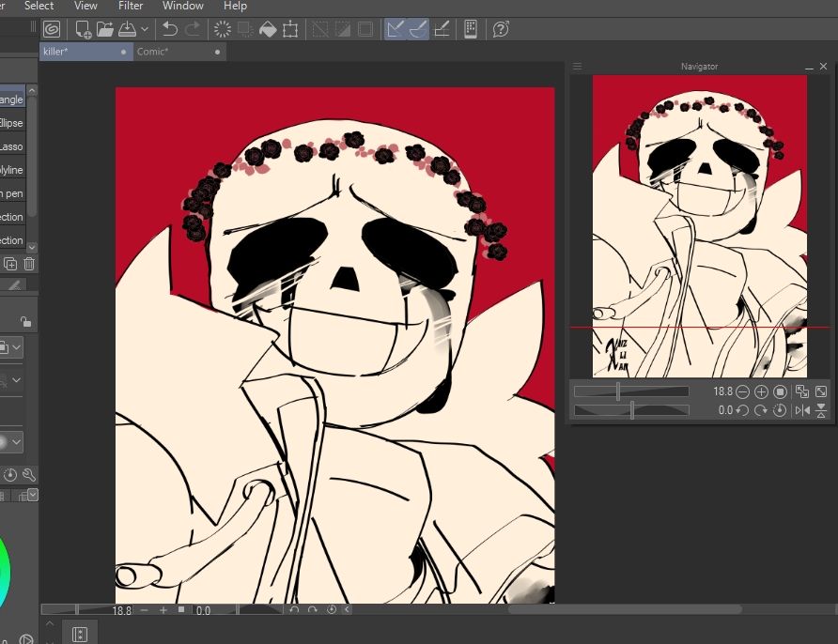Screen dimensions: 838x644
Task: Zoom in using the Navigator plus icon
Action: [761, 392]
